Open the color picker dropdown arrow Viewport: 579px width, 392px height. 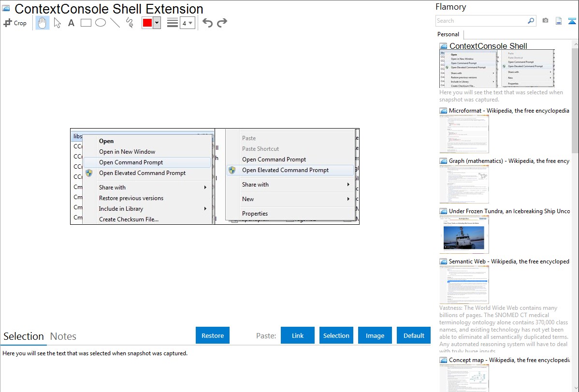(157, 23)
